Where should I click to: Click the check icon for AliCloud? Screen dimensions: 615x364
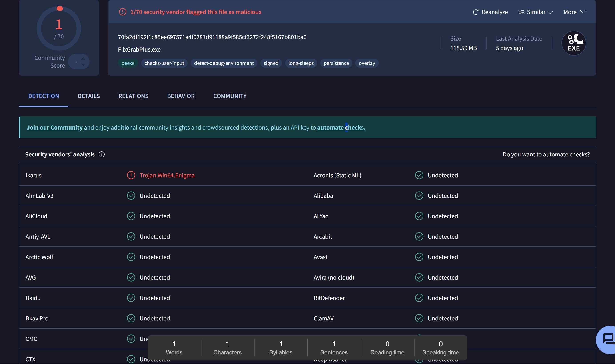click(131, 216)
